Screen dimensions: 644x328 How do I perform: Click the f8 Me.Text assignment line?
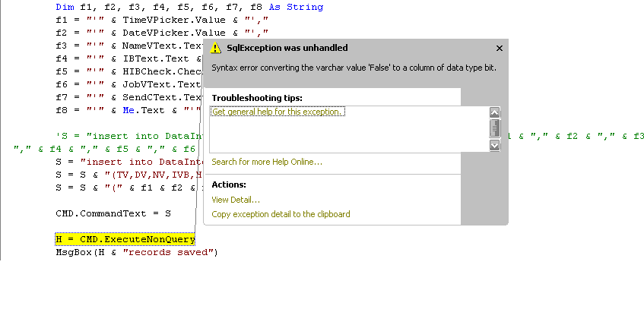click(x=128, y=110)
